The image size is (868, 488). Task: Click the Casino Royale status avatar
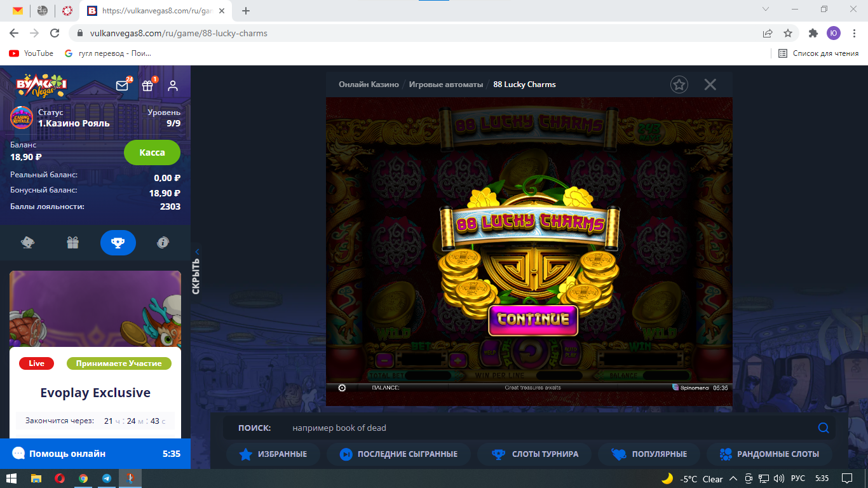pyautogui.click(x=22, y=118)
